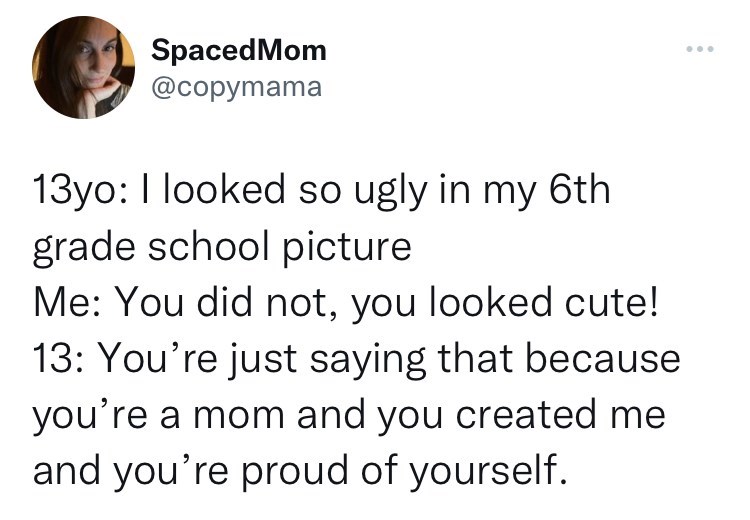The height and width of the screenshot is (520, 750).
Task: Open the three-dot more options menu
Action: (699, 49)
